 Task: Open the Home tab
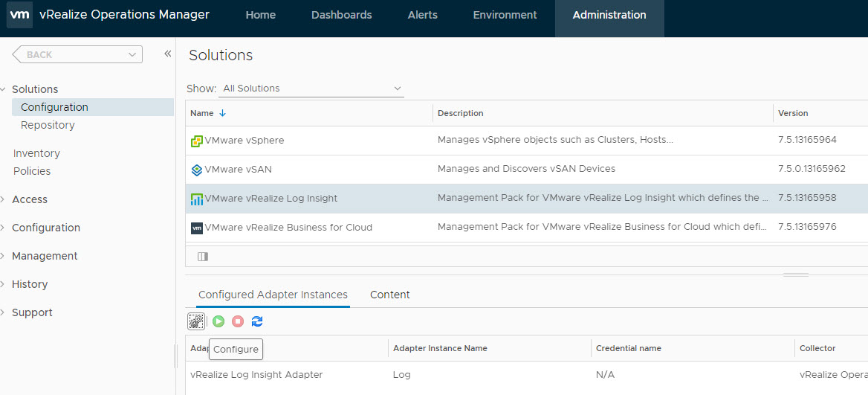coord(261,15)
